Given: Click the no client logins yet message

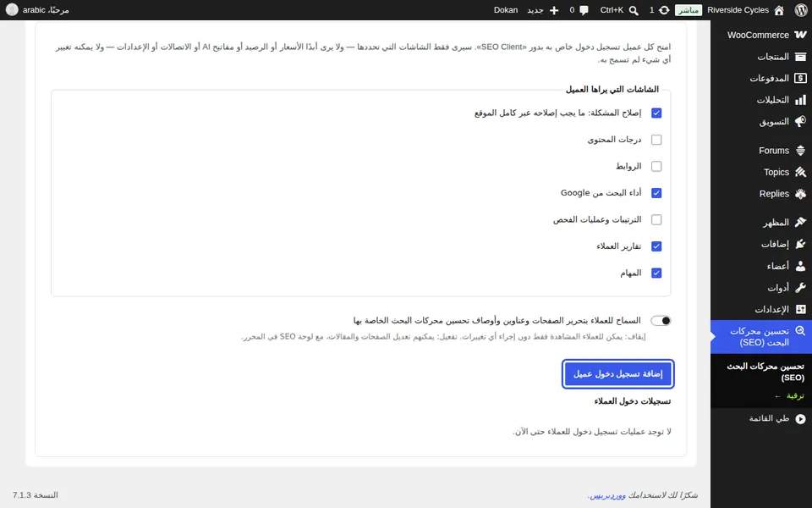Looking at the screenshot, I should tap(591, 431).
